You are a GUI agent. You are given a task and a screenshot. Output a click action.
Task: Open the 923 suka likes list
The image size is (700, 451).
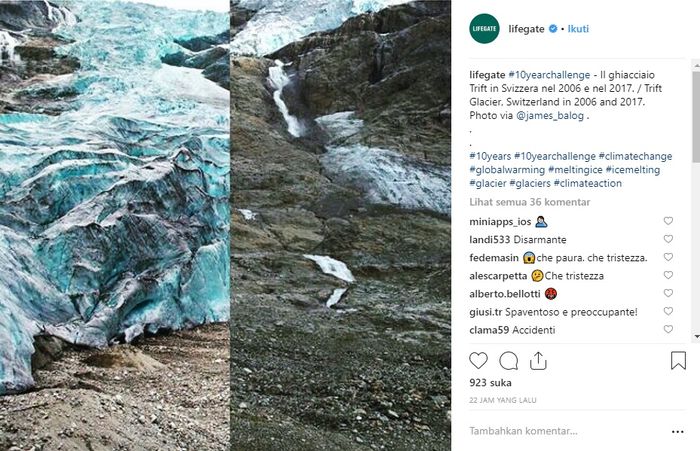(489, 382)
